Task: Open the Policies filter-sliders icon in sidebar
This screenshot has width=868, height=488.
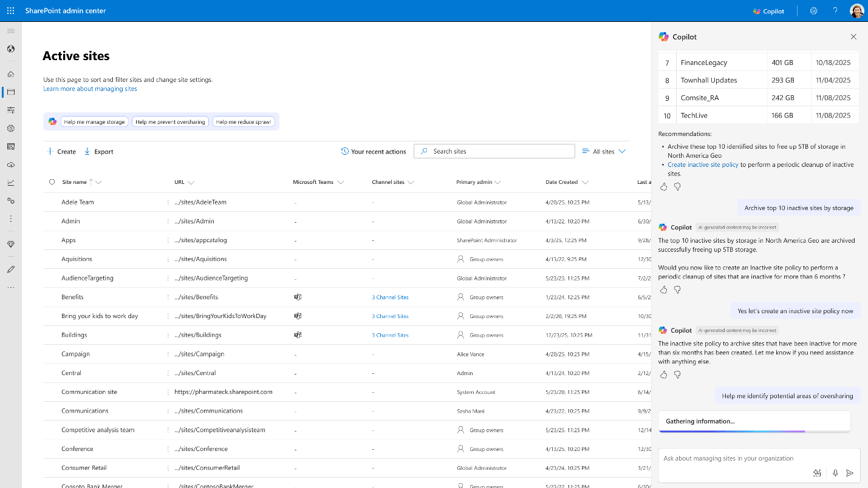Action: click(10, 110)
